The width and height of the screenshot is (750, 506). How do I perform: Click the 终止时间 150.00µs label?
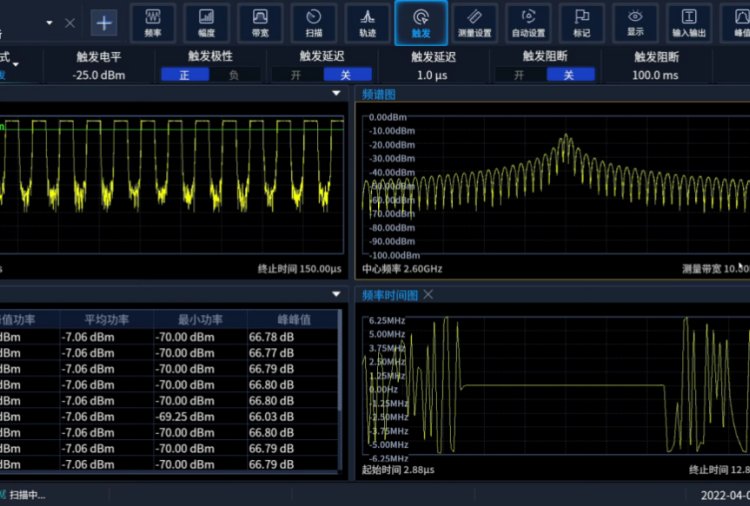[299, 269]
